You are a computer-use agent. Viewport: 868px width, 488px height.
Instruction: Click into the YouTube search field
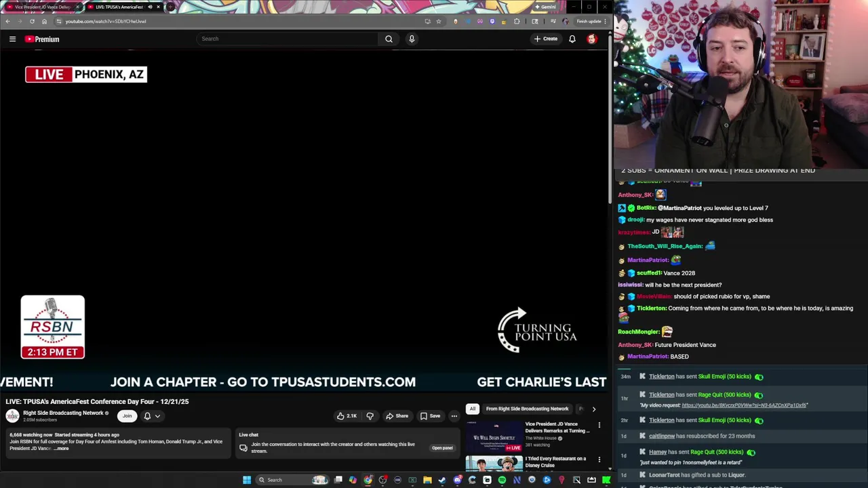[288, 39]
